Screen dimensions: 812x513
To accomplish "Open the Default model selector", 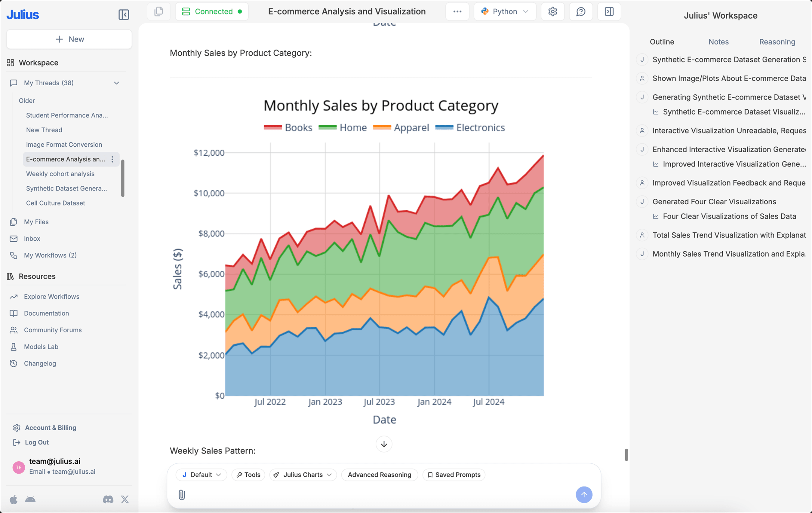I will click(x=201, y=475).
